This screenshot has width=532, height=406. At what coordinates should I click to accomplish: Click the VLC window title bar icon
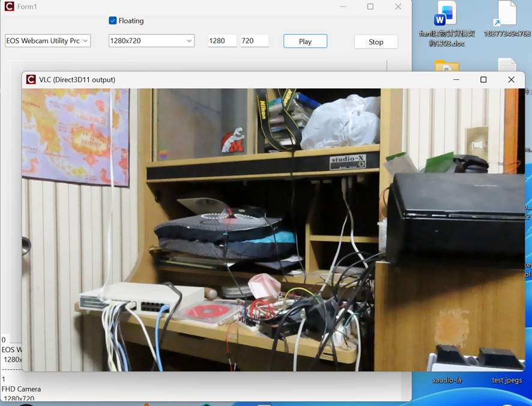coord(31,79)
